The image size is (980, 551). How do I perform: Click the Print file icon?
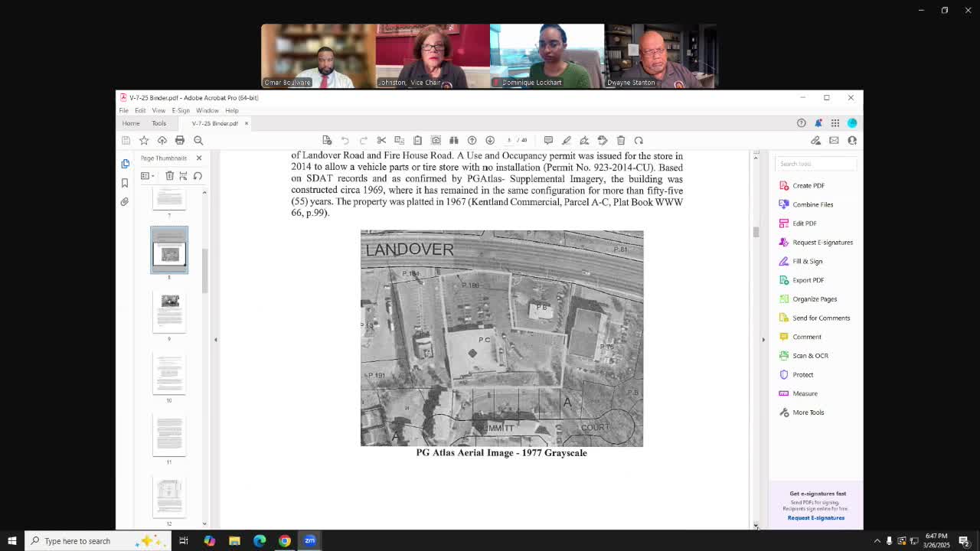[x=180, y=140]
